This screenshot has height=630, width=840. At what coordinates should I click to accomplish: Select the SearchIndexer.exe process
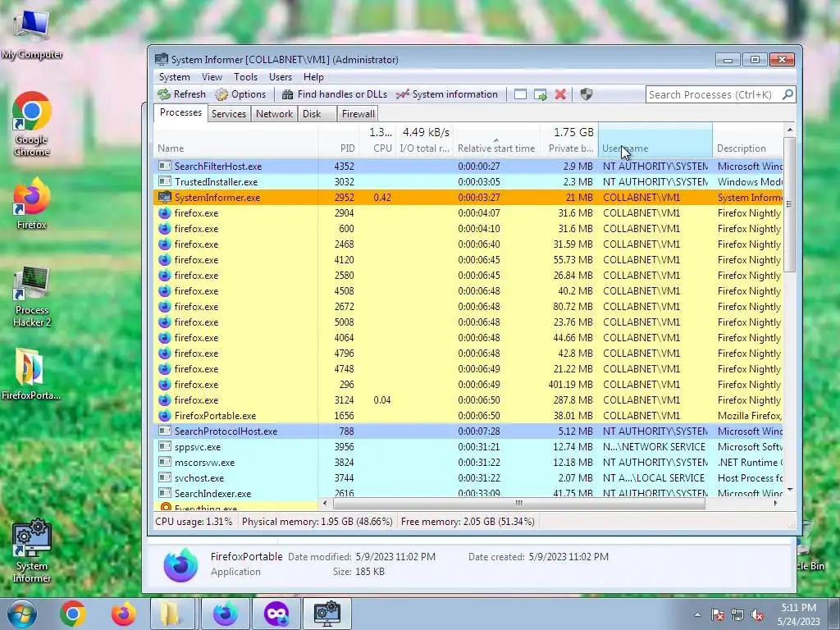[468, 493]
